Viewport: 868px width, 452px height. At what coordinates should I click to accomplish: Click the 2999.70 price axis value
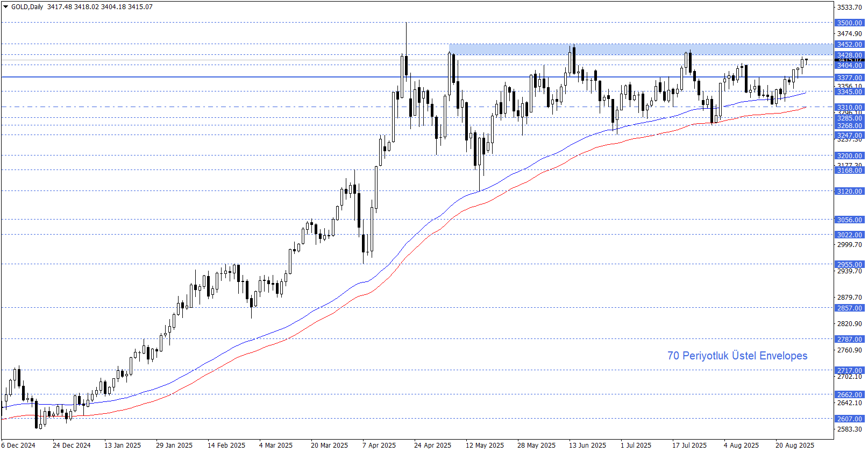coord(850,244)
